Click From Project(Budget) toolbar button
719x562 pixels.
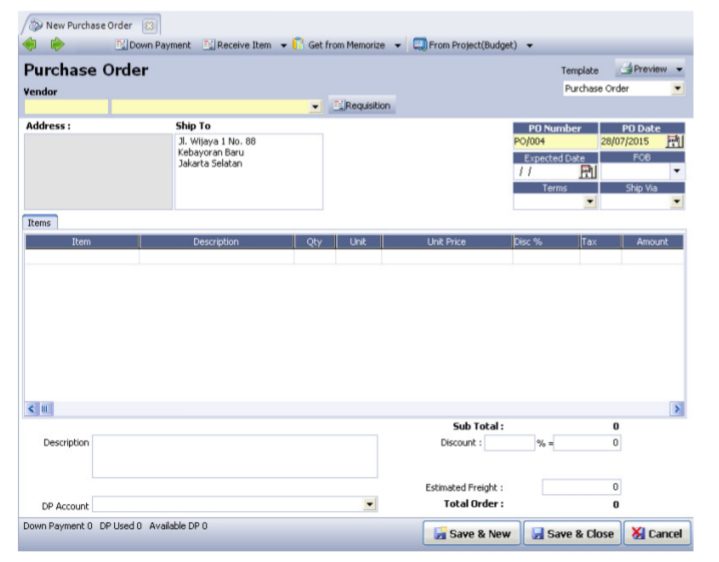pyautogui.click(x=465, y=45)
